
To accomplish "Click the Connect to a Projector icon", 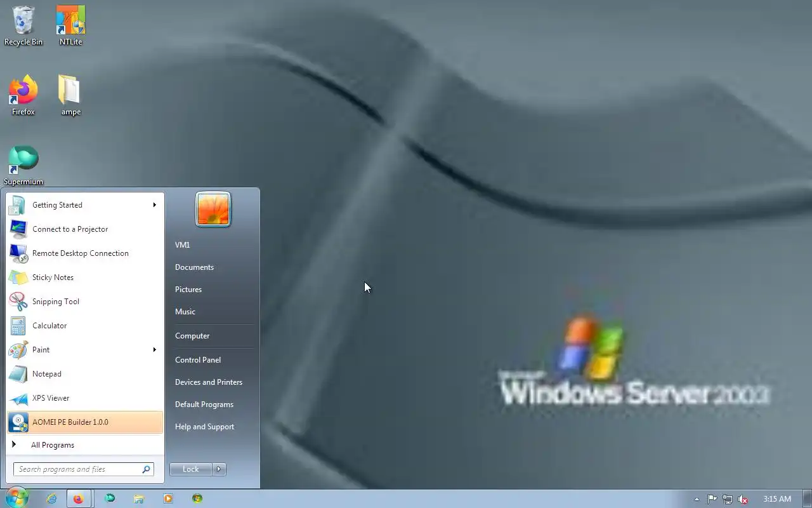I will pyautogui.click(x=18, y=229).
